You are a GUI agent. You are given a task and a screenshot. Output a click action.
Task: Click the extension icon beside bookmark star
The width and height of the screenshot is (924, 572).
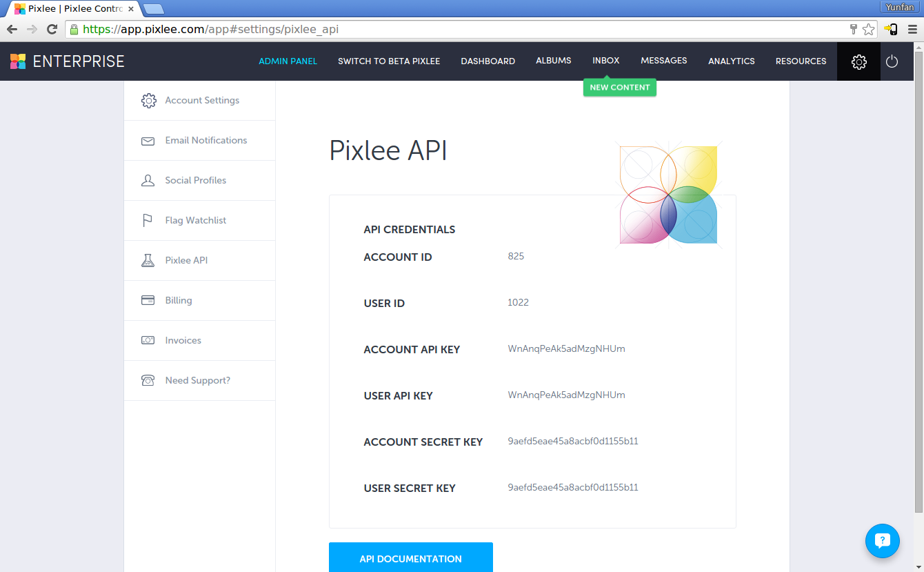coord(891,30)
